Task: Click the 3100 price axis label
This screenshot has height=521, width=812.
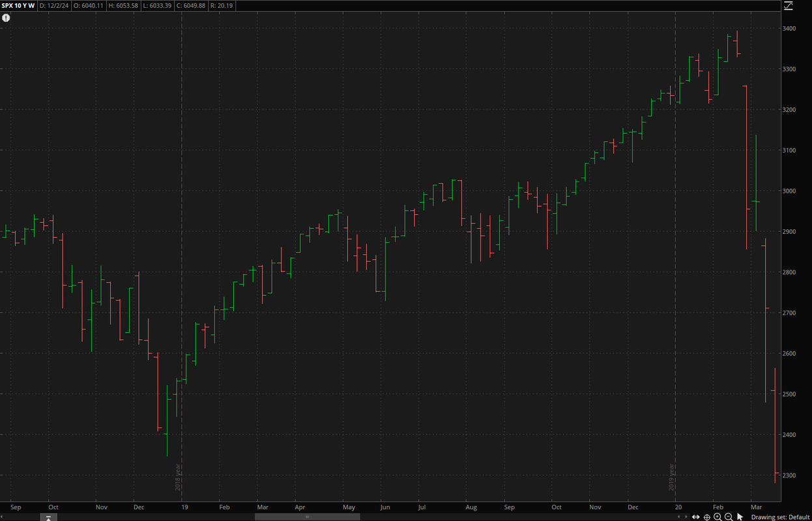Action: [789, 150]
